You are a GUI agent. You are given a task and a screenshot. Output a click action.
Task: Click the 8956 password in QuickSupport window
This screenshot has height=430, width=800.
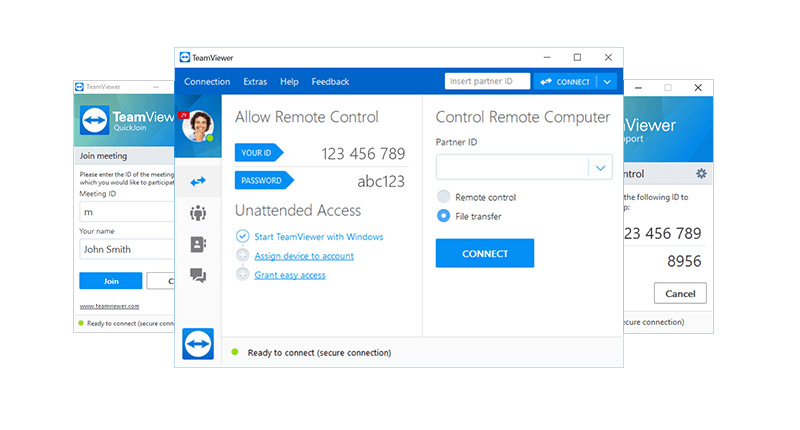pos(684,261)
